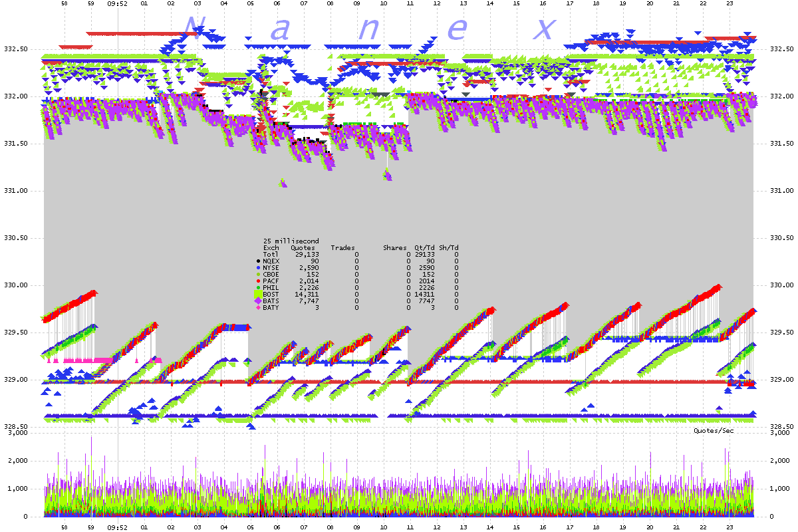Click the 09:52 time label at bottom
Screen dimensions: 798x532
[117, 525]
